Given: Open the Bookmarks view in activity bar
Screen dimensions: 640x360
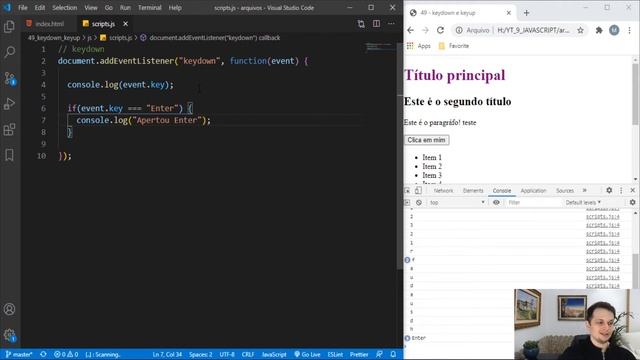Looking at the screenshot, I should coord(9,155).
